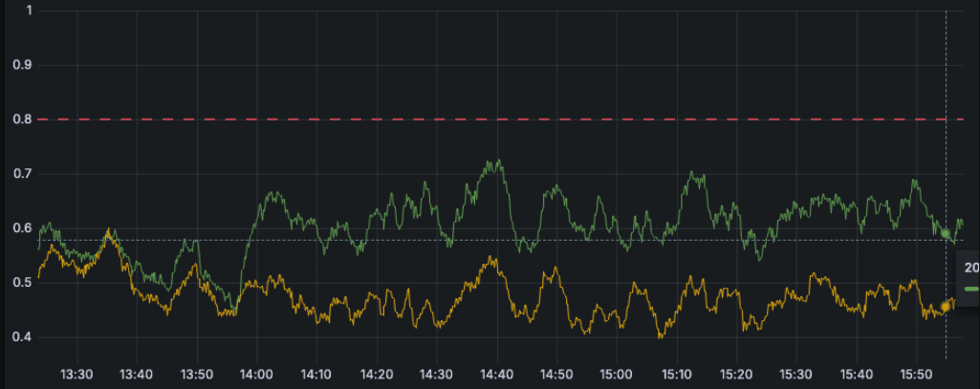Click the green series swatch in the tooltip
Viewport: 980px width, 389px height.
coord(971,287)
